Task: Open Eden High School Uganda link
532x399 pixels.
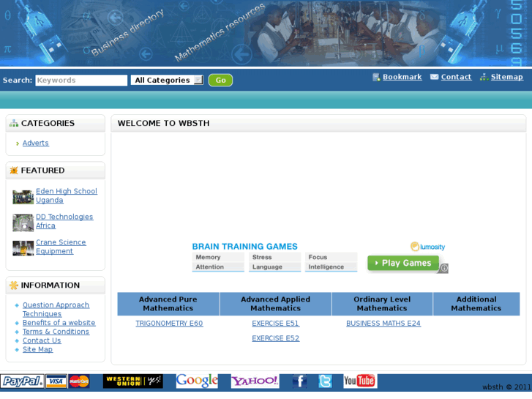Action: tap(67, 195)
